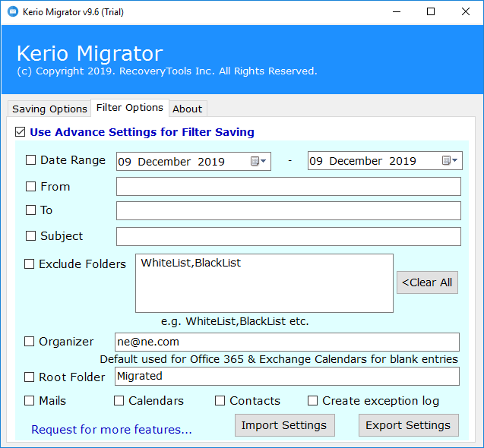Open Request for more features link
The height and width of the screenshot is (448, 484).
[112, 430]
